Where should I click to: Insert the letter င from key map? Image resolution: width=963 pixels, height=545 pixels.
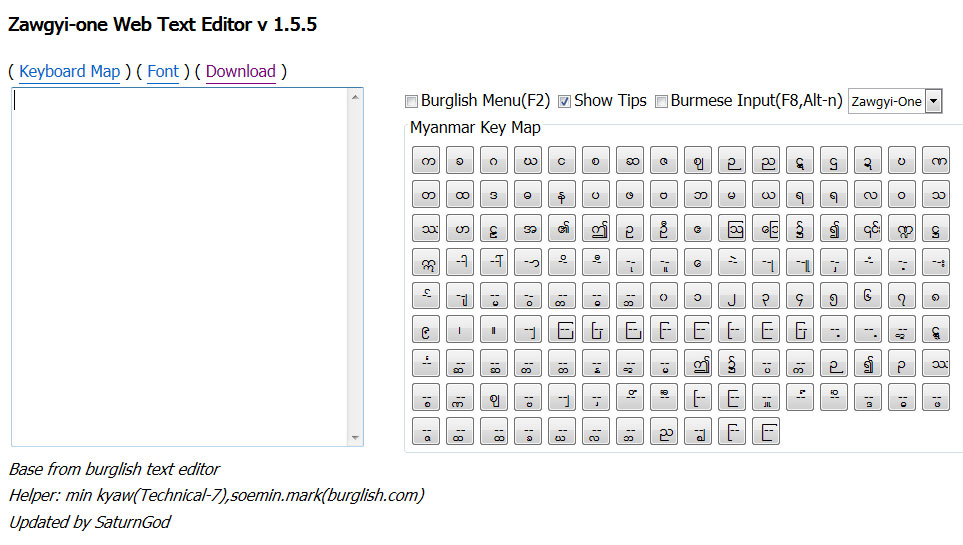(x=562, y=161)
